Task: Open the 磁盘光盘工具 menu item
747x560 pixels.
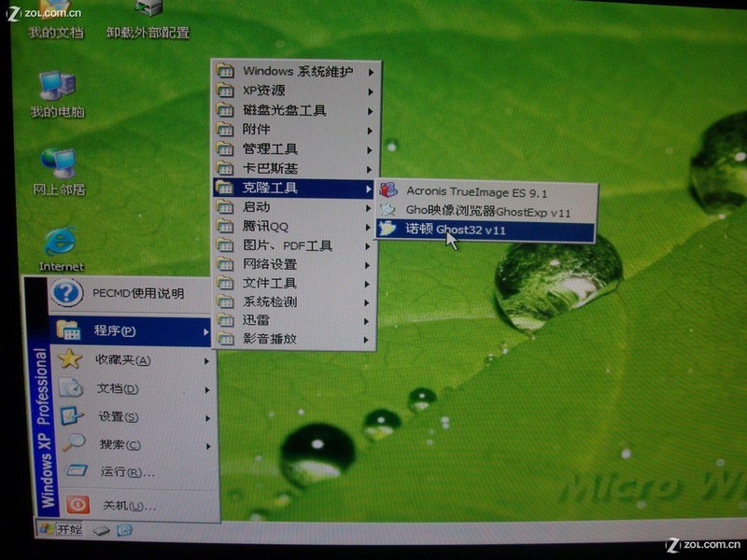Action: tap(295, 110)
